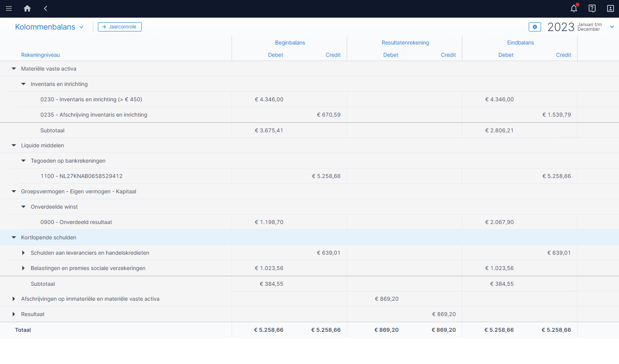Screen dimensions: 619x364
Task: Click Totaal eindbalans credit € 5.258,66
Action: 556,330
